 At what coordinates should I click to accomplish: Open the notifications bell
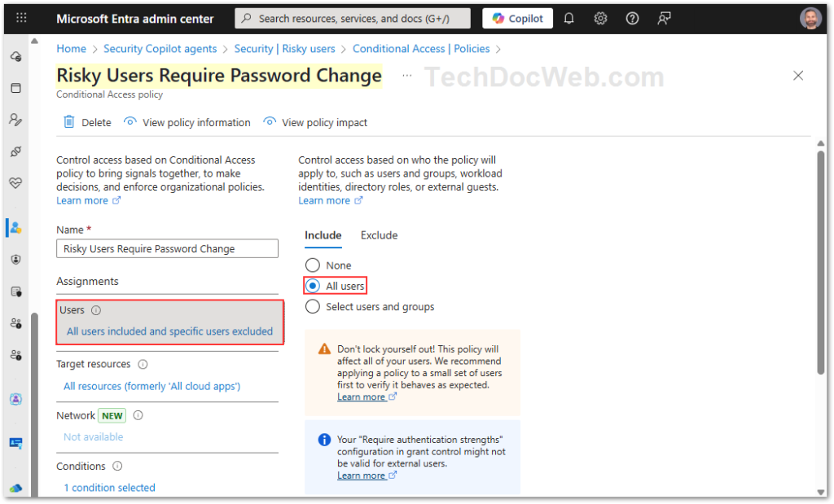pos(569,18)
